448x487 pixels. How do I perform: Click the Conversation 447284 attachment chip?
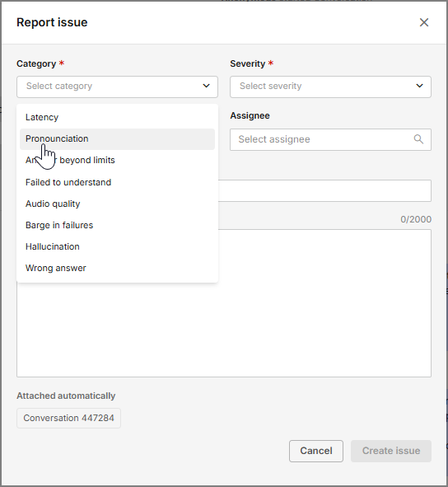tap(68, 418)
